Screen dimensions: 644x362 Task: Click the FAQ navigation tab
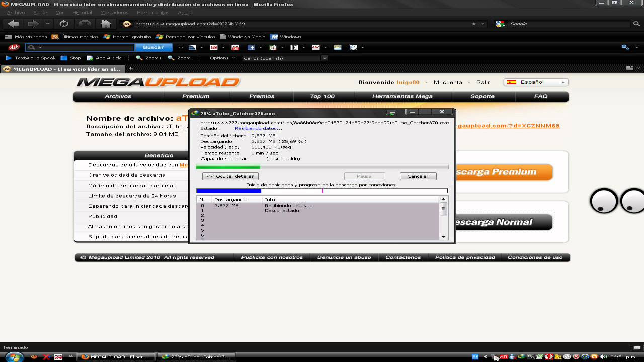[x=541, y=96]
